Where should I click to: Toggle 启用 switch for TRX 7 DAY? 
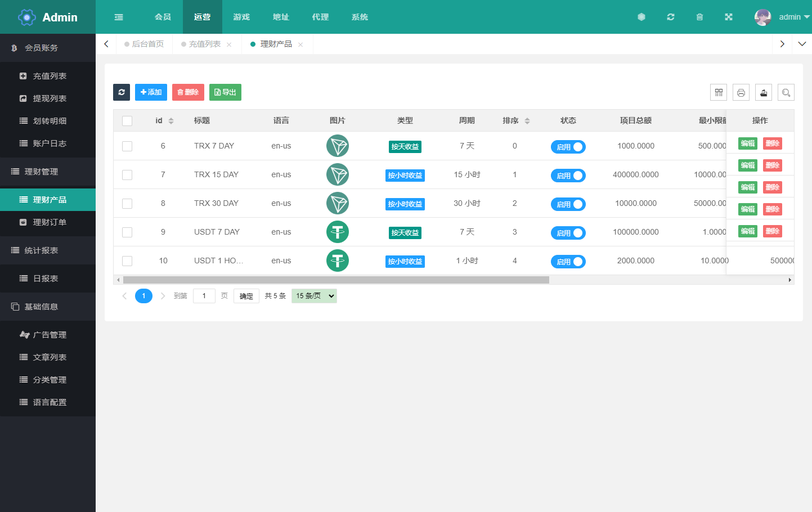point(568,147)
